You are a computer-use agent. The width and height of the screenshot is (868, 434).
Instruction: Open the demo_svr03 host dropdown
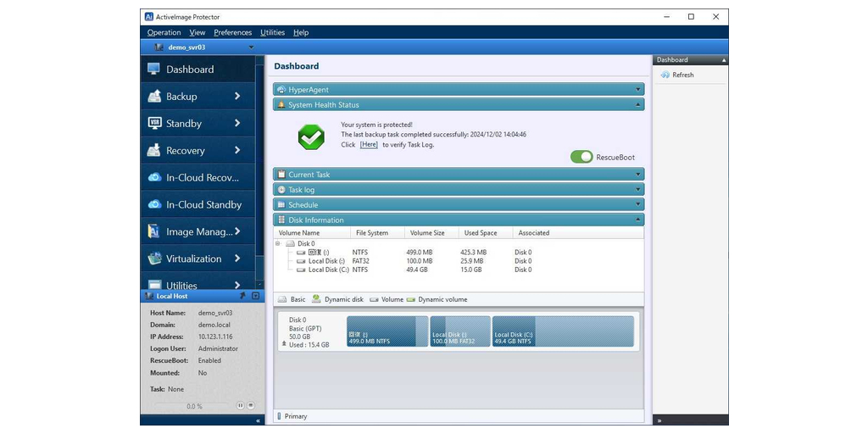[251, 47]
